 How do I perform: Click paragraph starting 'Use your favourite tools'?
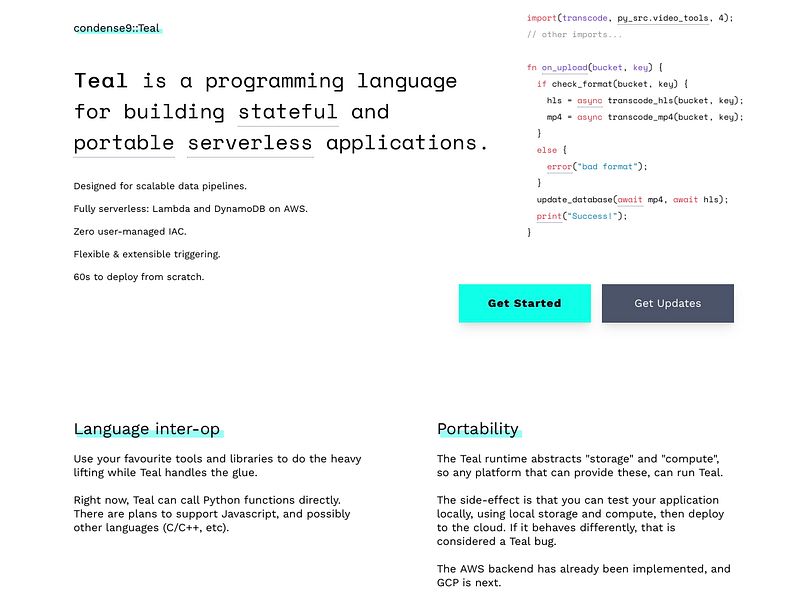coord(217,466)
